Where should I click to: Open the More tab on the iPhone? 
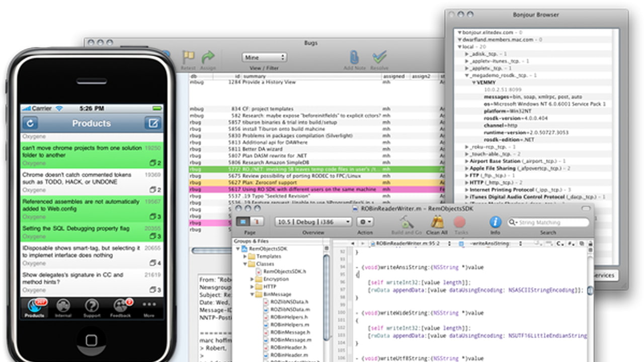pos(149,308)
